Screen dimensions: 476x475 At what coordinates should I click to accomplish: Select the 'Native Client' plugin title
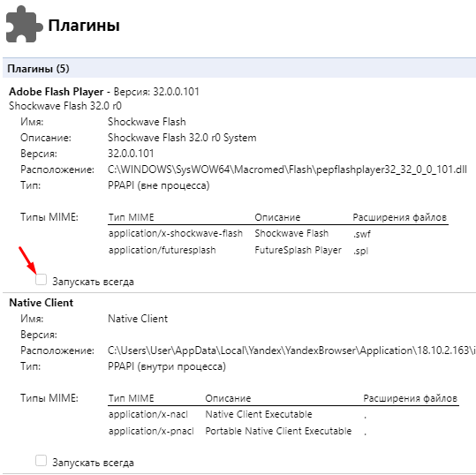[42, 303]
